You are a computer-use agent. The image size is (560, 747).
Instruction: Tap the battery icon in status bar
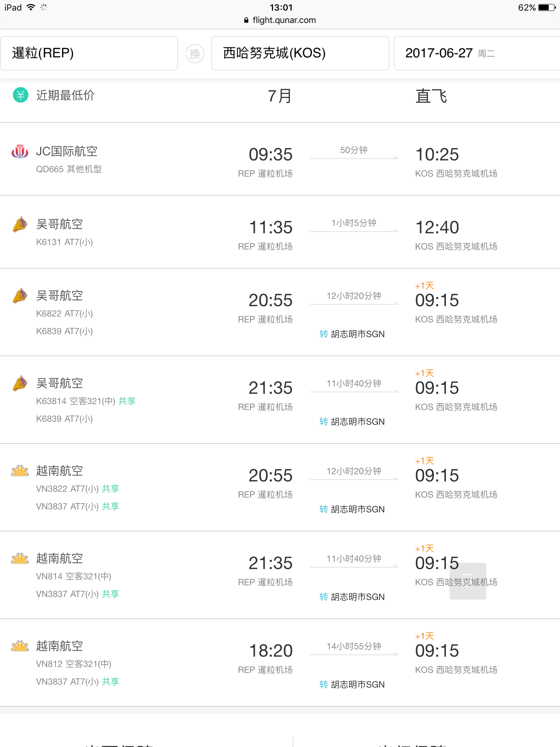[547, 7]
